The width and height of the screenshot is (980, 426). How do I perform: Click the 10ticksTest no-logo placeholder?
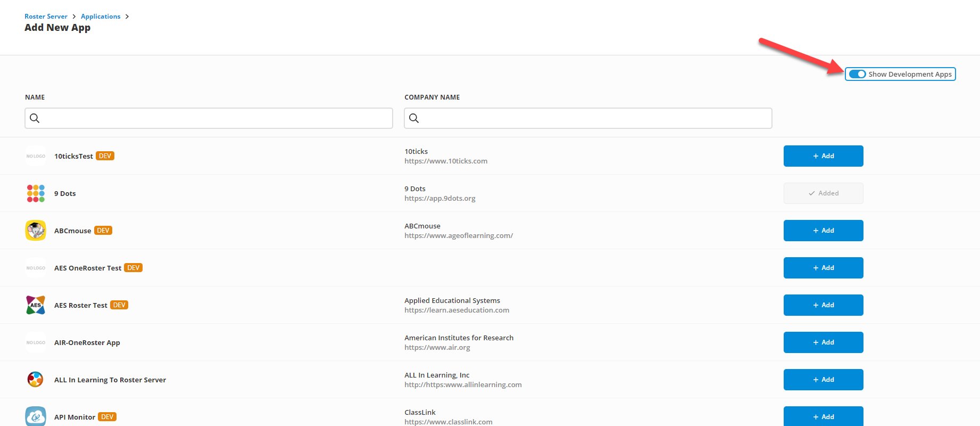pyautogui.click(x=36, y=156)
